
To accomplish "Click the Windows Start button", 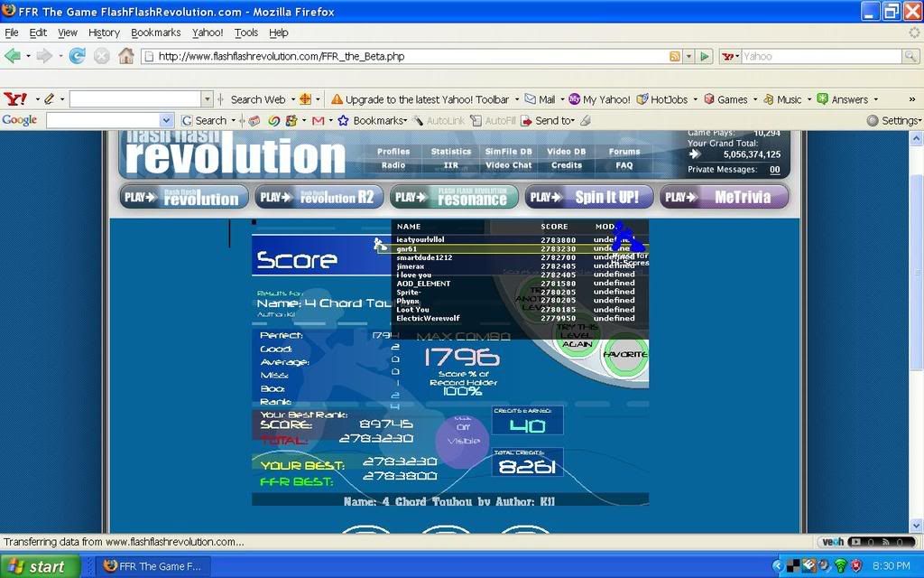I will tap(38, 566).
